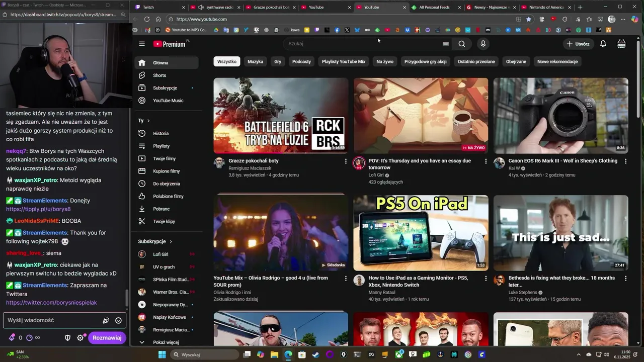Open Historia in the sidebar
The width and height of the screenshot is (644, 362).
166,133
